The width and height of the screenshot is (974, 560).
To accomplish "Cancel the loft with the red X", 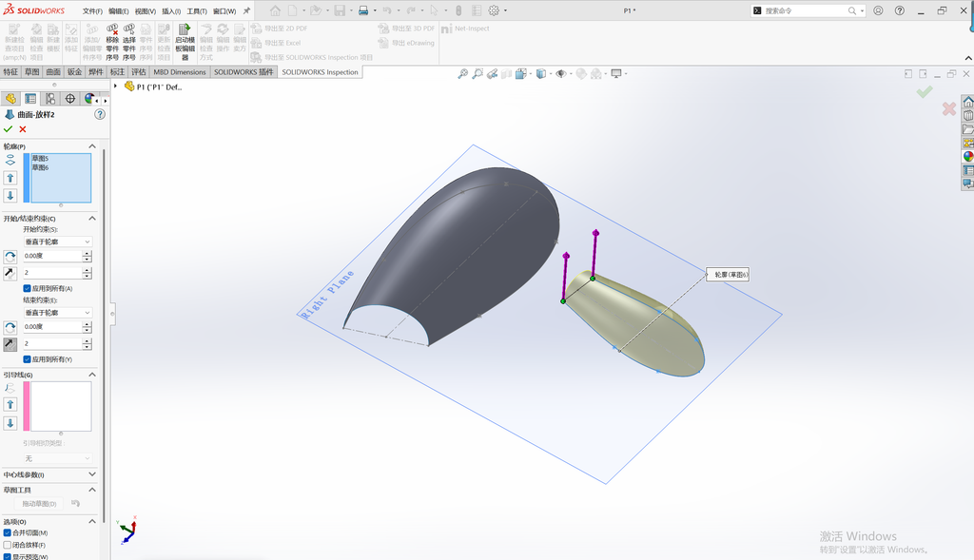I will point(23,129).
